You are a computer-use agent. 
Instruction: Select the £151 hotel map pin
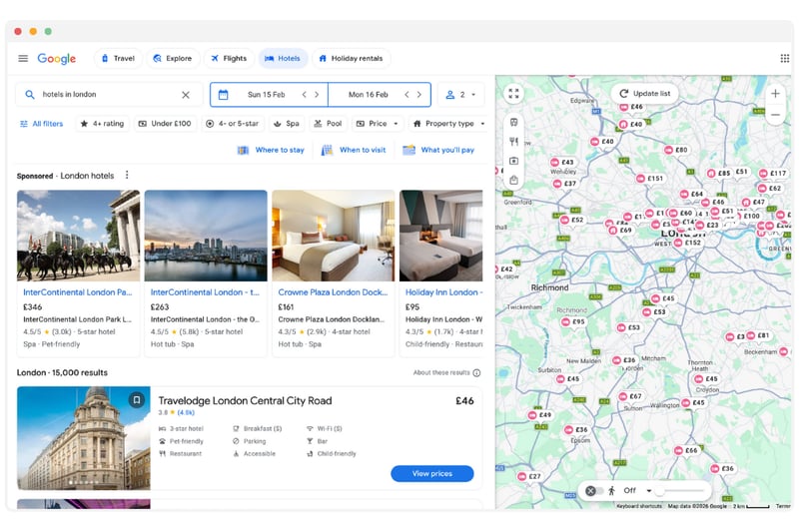pyautogui.click(x=650, y=179)
